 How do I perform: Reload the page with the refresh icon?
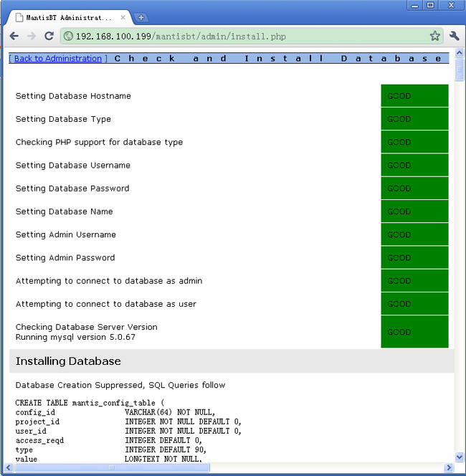coord(49,36)
